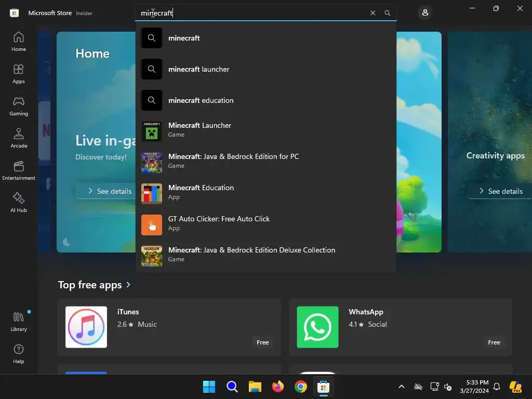
Task: Open the taskbar clock and date
Action: [x=474, y=387]
